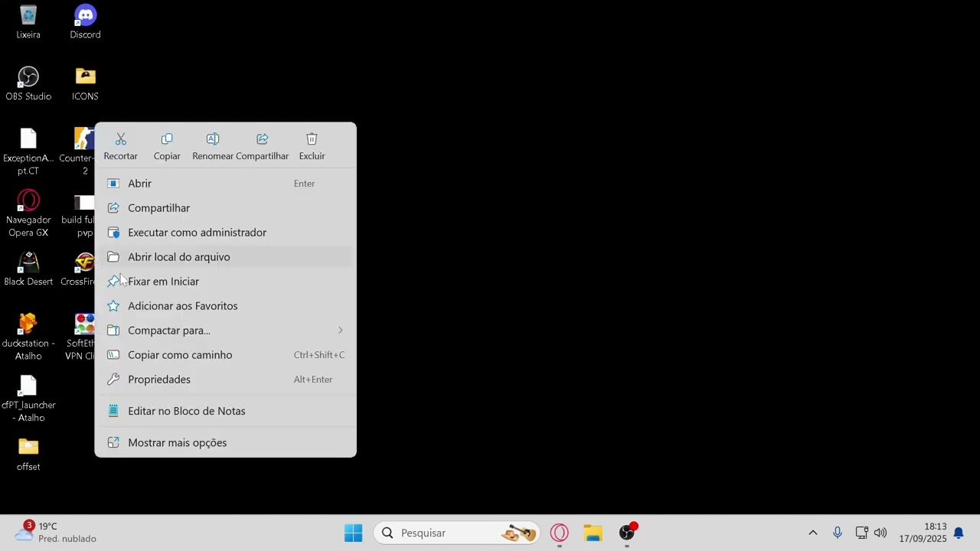Select the ICONS folder on desktop
Screen dimensions: 980x551
(85, 84)
